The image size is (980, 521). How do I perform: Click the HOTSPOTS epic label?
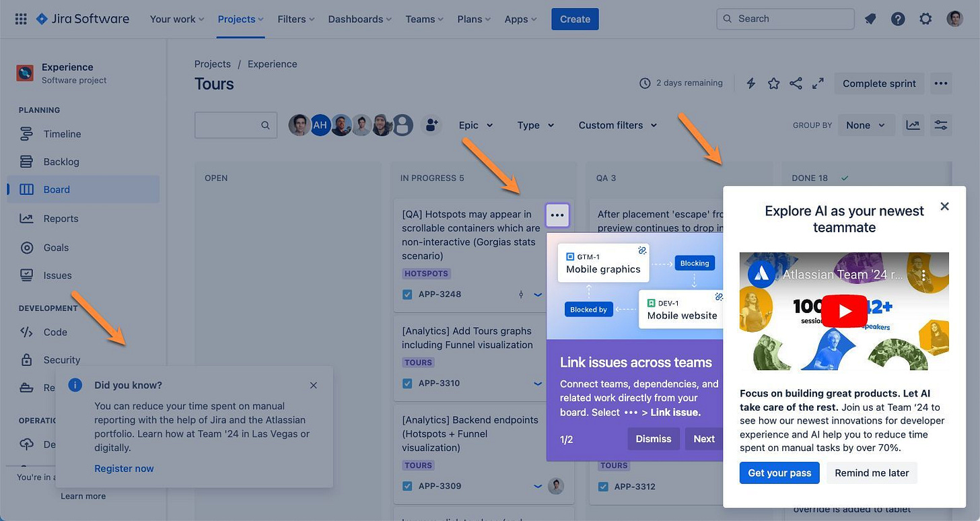click(427, 274)
